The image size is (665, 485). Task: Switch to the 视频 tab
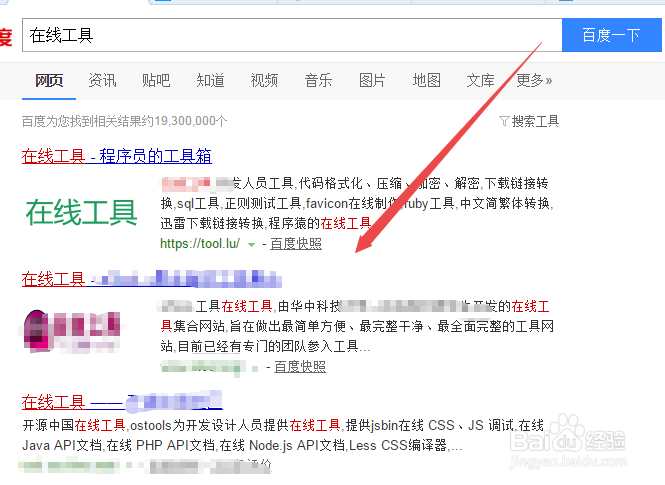[264, 80]
